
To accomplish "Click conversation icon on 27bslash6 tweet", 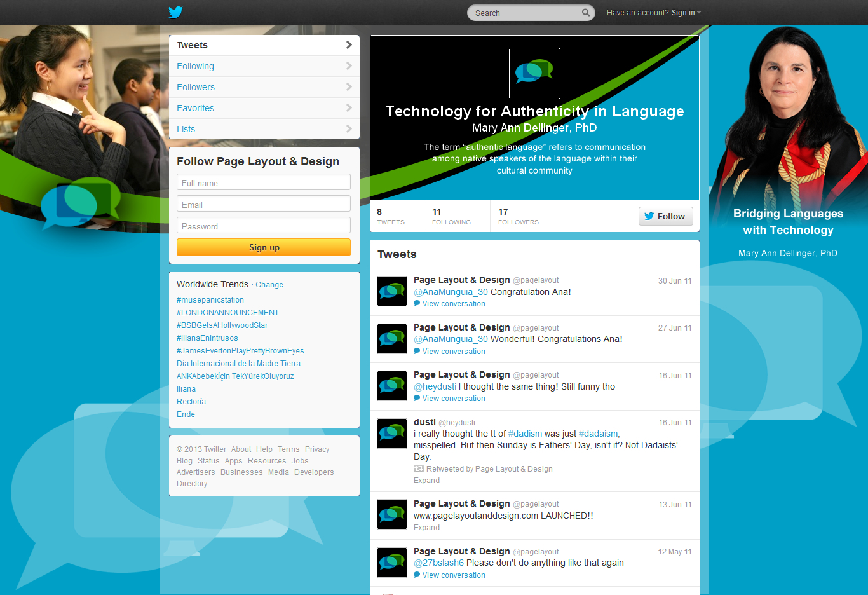I will [x=417, y=575].
